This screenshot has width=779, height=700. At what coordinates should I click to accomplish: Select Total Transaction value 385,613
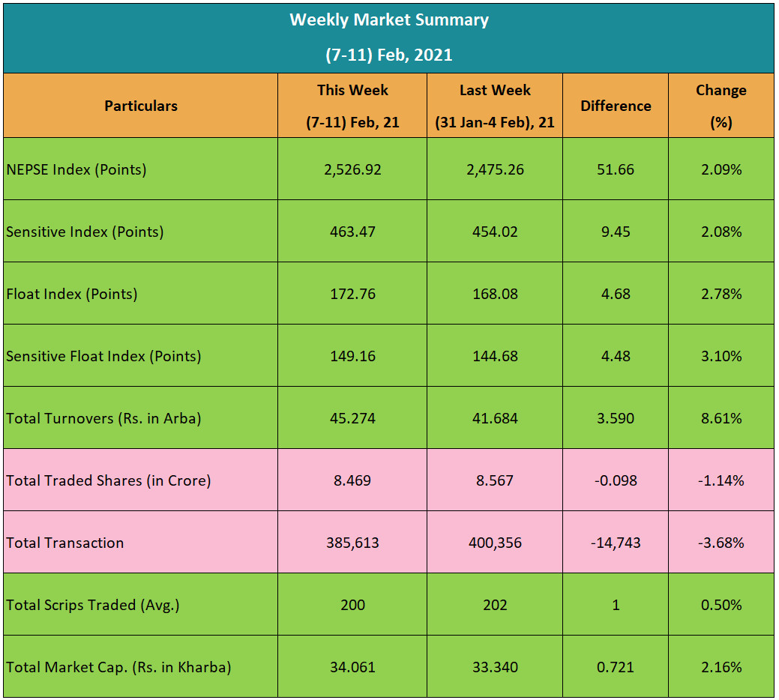point(352,543)
